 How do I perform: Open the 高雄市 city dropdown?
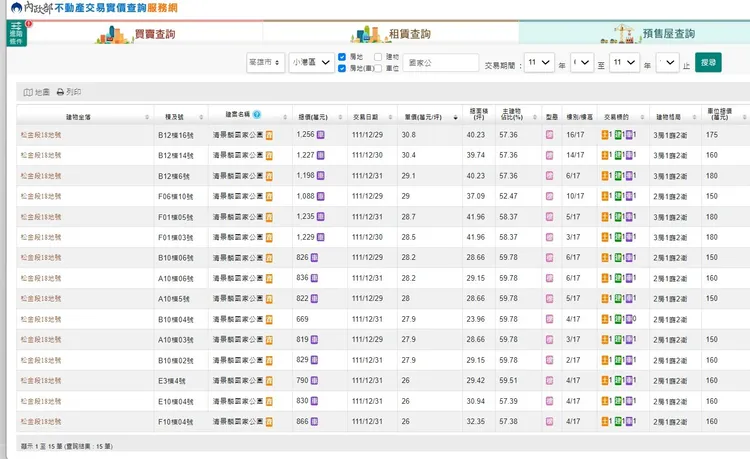point(265,63)
